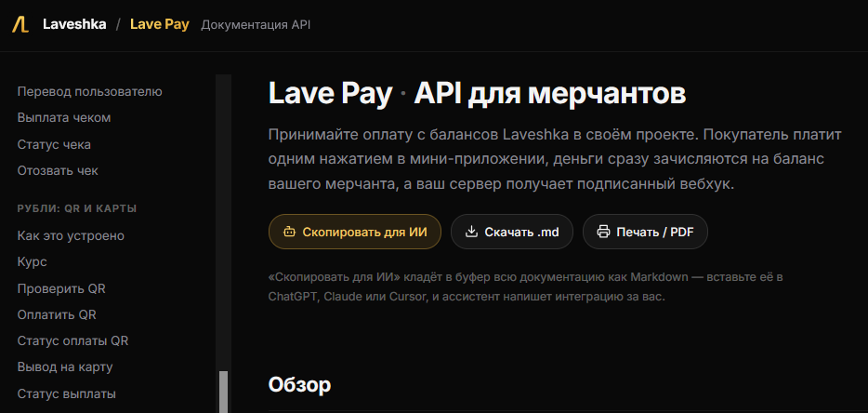Click the robot icon in Скопировать для ИИ

(x=289, y=232)
